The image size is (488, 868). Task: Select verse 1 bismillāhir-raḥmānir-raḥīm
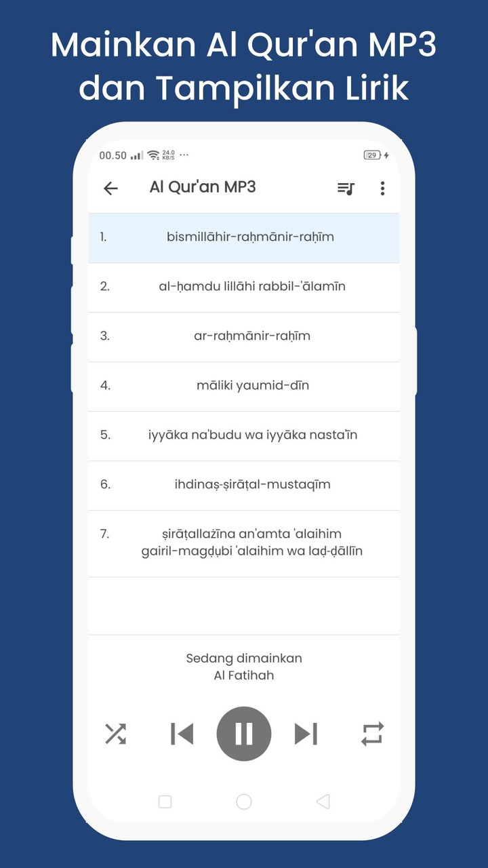tap(244, 237)
